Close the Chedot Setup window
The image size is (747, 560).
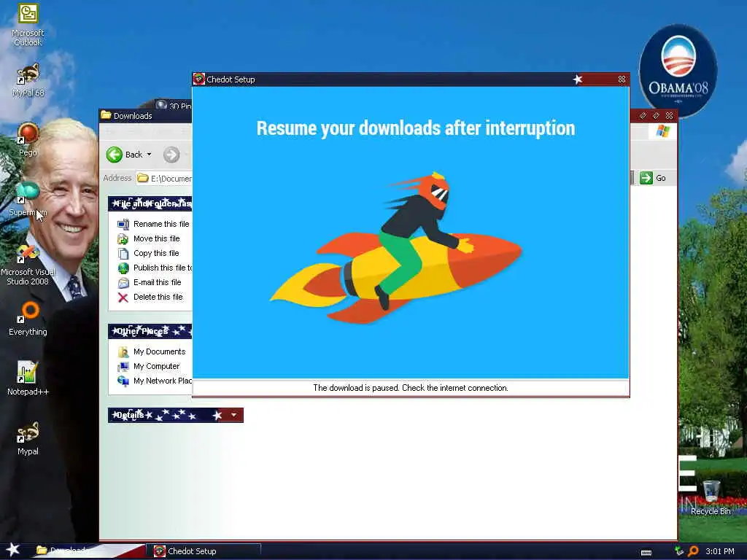622,79
